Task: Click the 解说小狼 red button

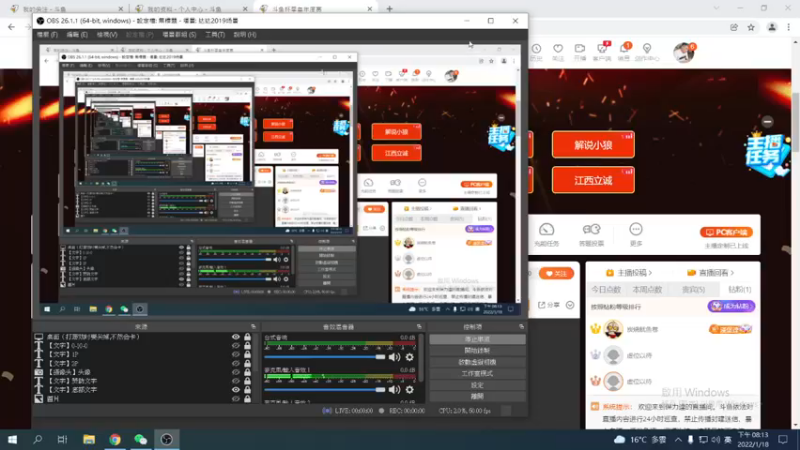Action: [593, 145]
